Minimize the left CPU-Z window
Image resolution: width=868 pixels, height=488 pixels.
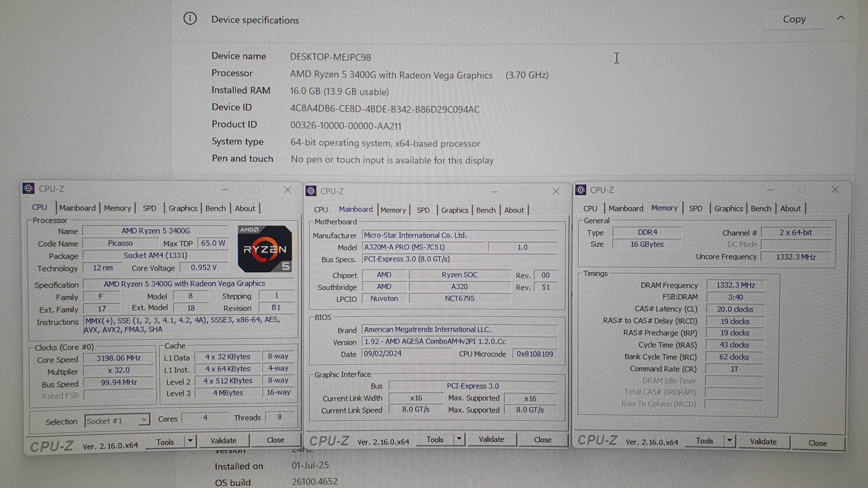pos(225,190)
